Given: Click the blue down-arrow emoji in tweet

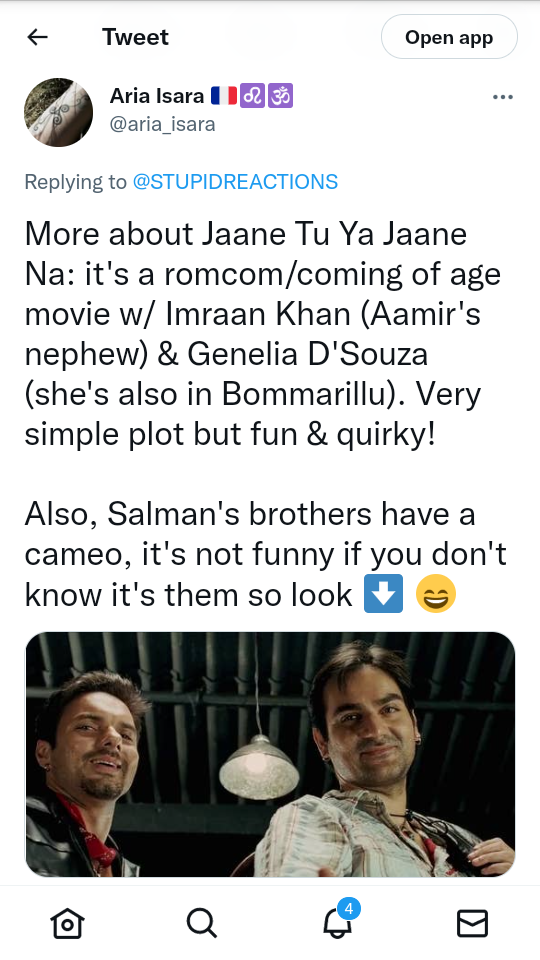Looking at the screenshot, I should point(383,594).
